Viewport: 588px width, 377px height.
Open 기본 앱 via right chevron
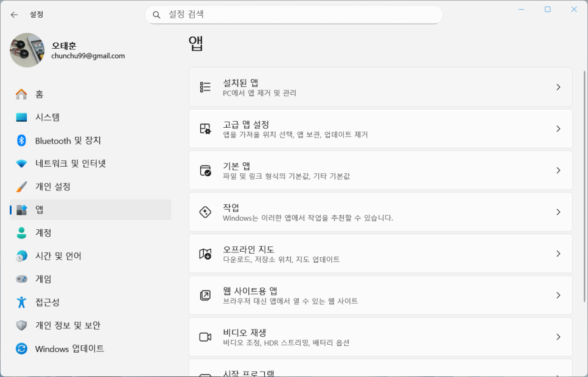pos(558,170)
